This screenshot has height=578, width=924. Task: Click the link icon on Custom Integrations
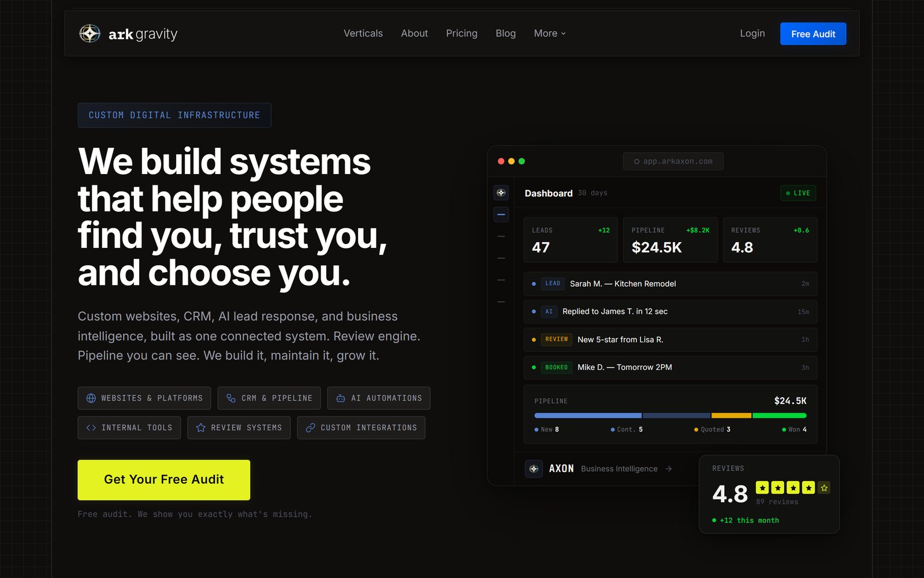311,428
